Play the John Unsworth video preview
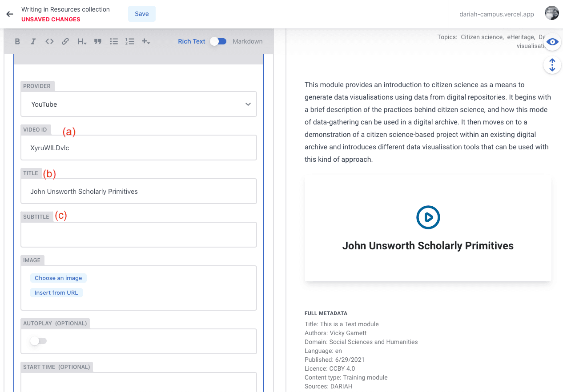 coord(428,217)
